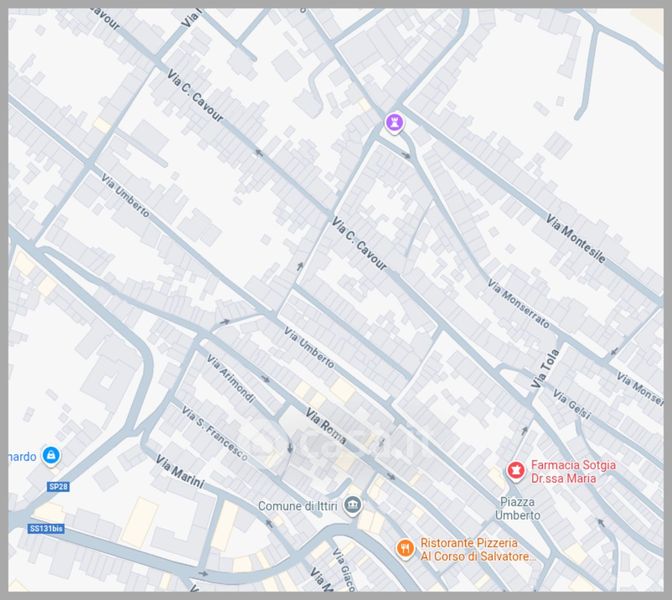Image resolution: width=672 pixels, height=600 pixels.
Task: Select the Piazza Umberto label
Action: pos(518,508)
